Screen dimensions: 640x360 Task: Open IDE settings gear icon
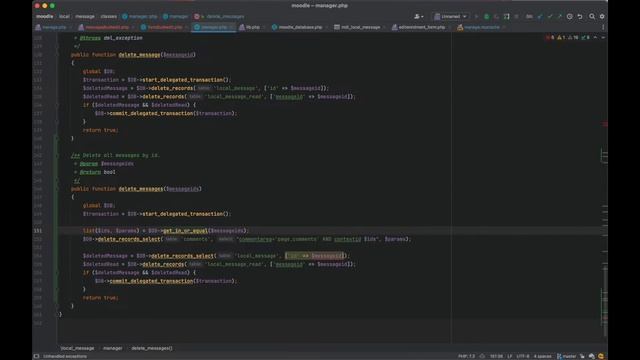(602, 16)
